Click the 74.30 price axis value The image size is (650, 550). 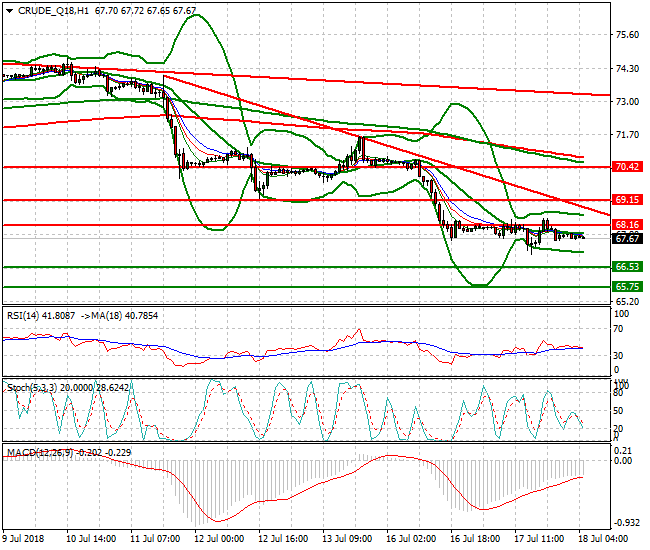tap(627, 68)
